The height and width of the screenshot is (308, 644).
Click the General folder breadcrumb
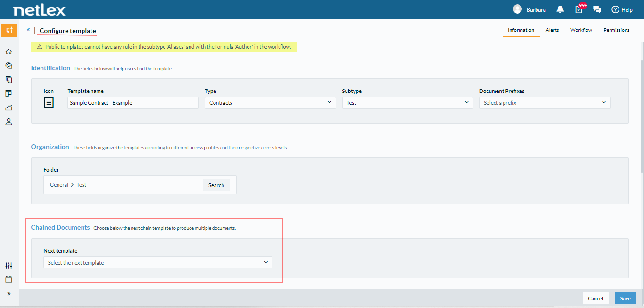[59, 185]
